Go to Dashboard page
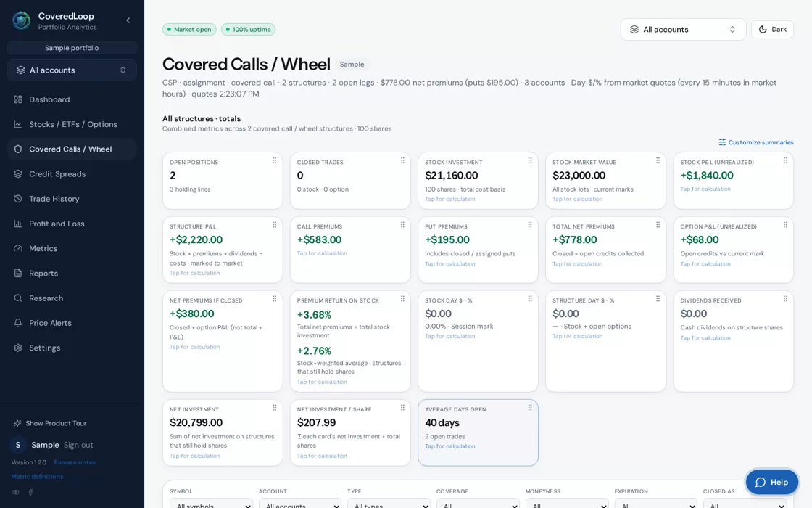Viewport: 812px width, 508px height. pos(72,99)
